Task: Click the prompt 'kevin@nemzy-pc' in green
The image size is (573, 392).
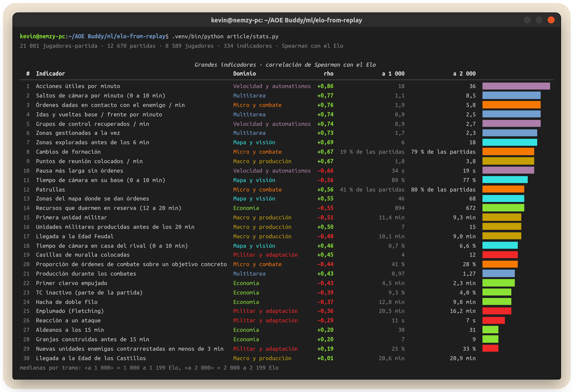Action: point(43,36)
